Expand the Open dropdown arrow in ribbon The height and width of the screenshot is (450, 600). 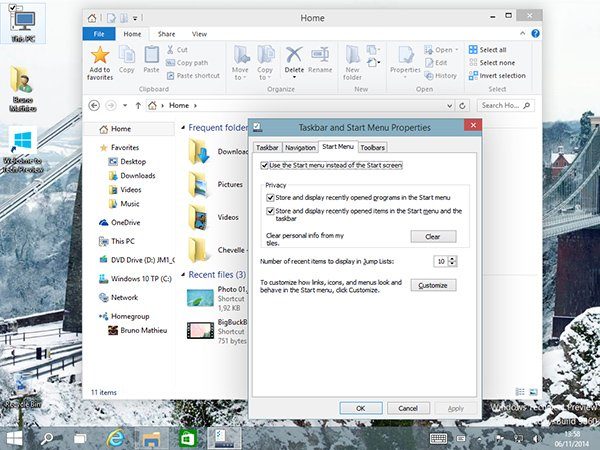tap(457, 50)
